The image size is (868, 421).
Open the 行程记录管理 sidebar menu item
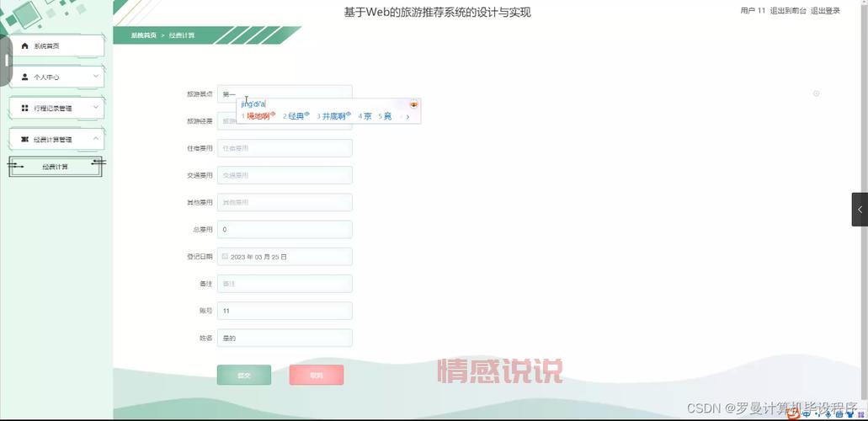[56, 108]
